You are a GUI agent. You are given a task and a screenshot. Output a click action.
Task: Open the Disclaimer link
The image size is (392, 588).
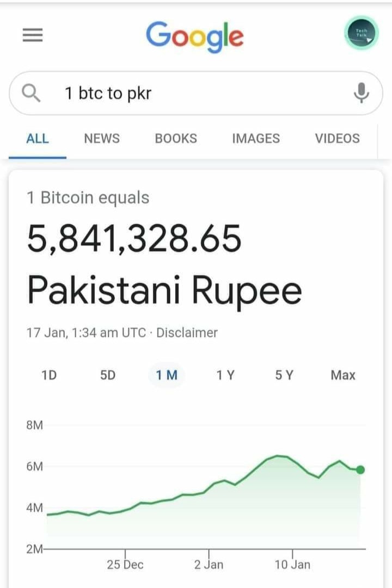187,333
